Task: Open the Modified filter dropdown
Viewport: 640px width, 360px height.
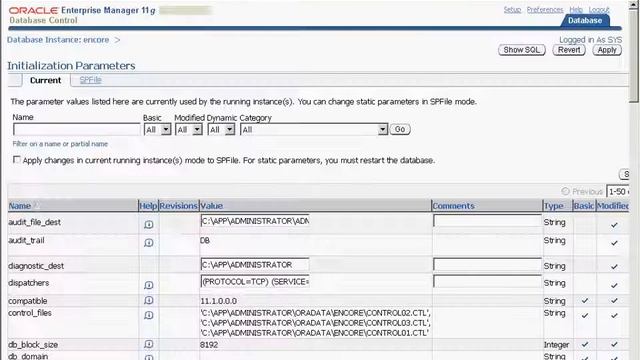Action: [189, 130]
